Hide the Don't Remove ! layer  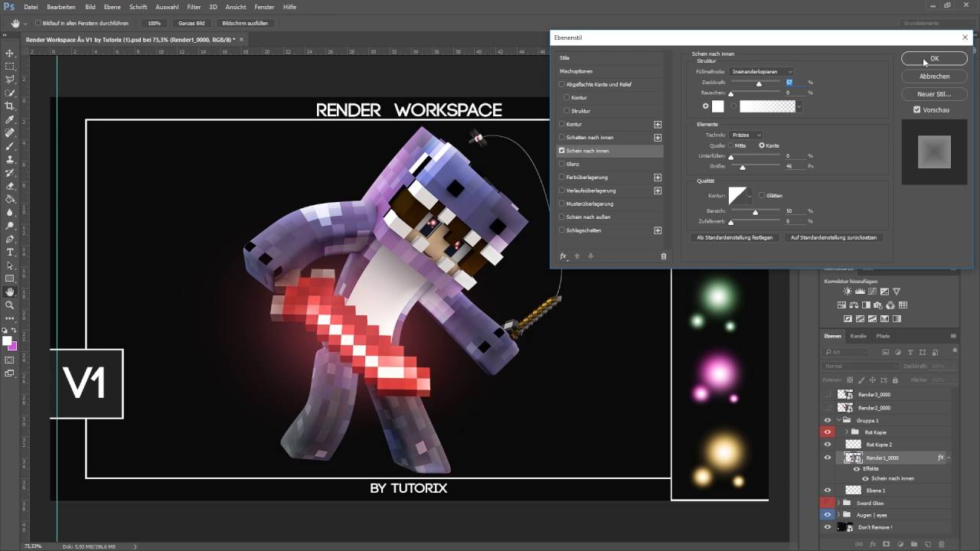pyautogui.click(x=827, y=527)
